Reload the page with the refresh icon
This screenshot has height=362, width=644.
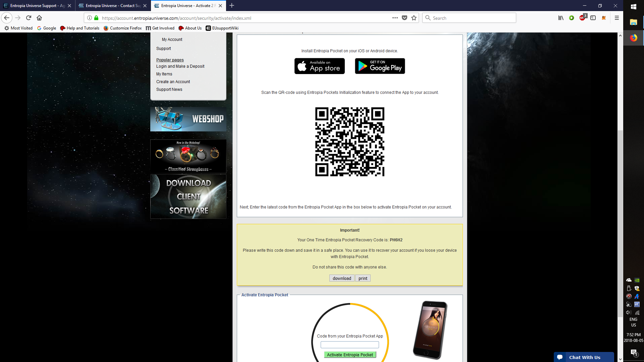(29, 18)
